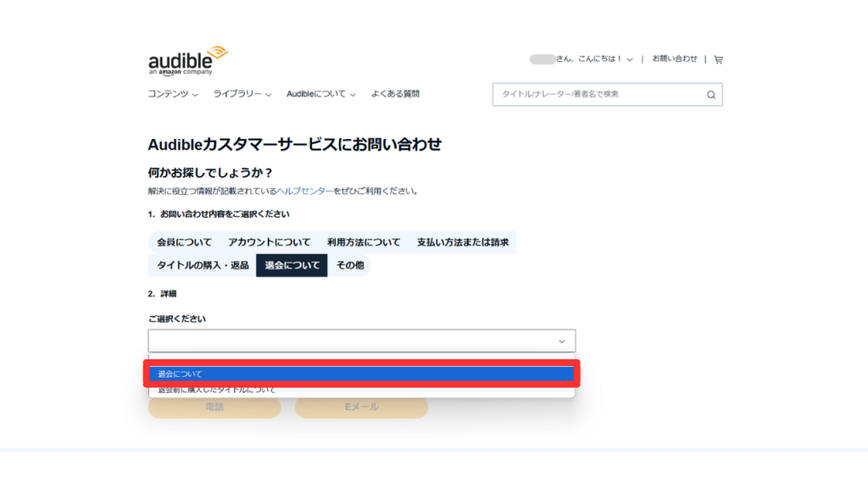Select the 退会について topic button
The height and width of the screenshot is (488, 868).
click(x=292, y=265)
